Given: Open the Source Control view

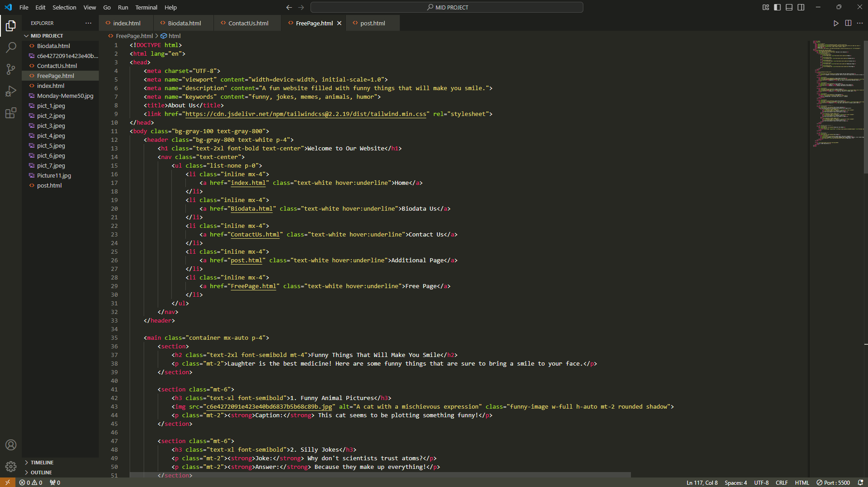Looking at the screenshot, I should 11,69.
